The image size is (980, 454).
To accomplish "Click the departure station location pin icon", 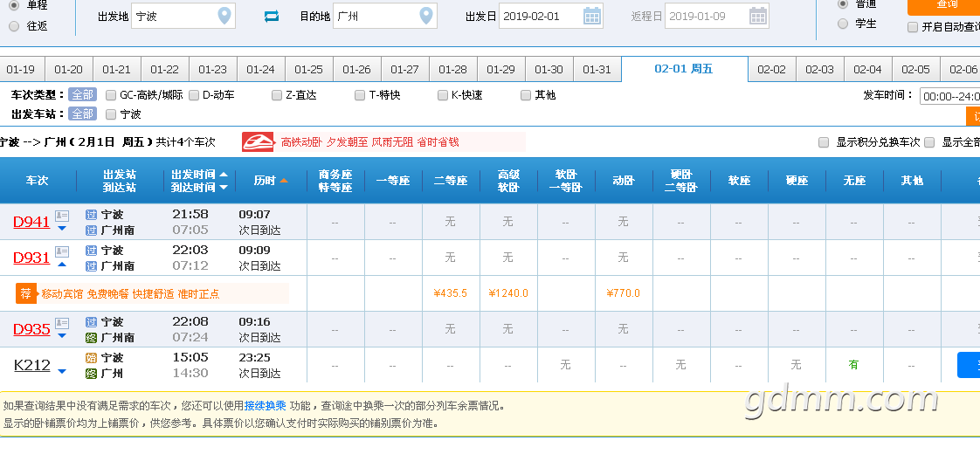I will [x=224, y=16].
